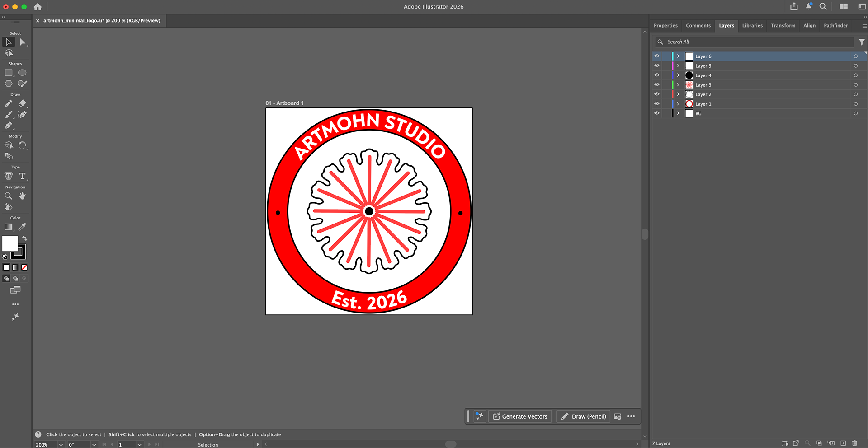Screen dimensions: 868x448
Task: Switch to the Properties tab
Action: [665, 26]
